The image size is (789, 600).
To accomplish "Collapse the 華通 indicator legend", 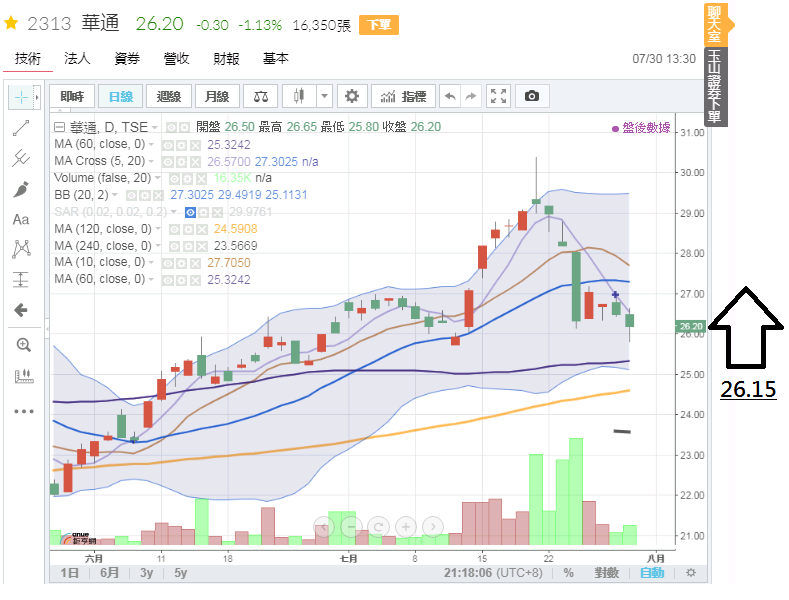I will 59,127.
